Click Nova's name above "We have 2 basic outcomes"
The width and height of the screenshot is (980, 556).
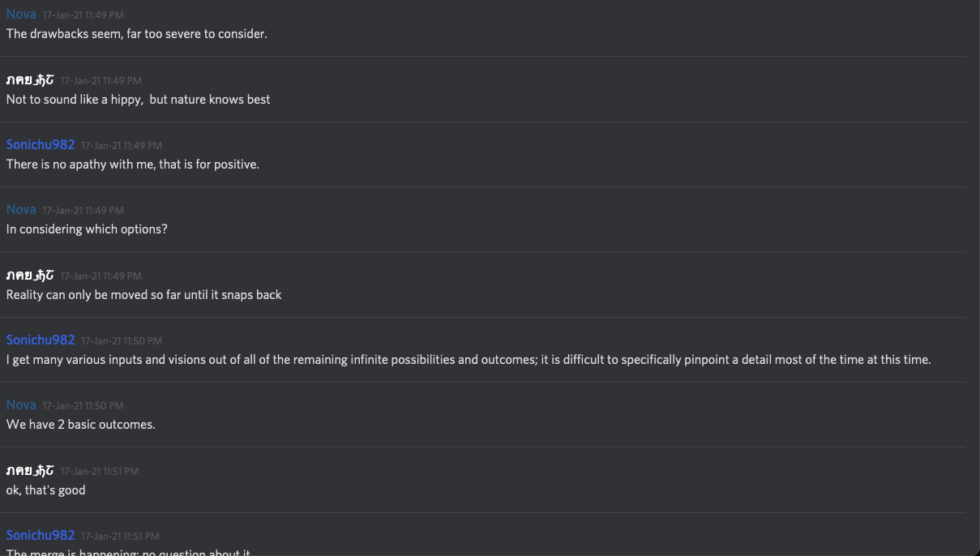pyautogui.click(x=21, y=404)
